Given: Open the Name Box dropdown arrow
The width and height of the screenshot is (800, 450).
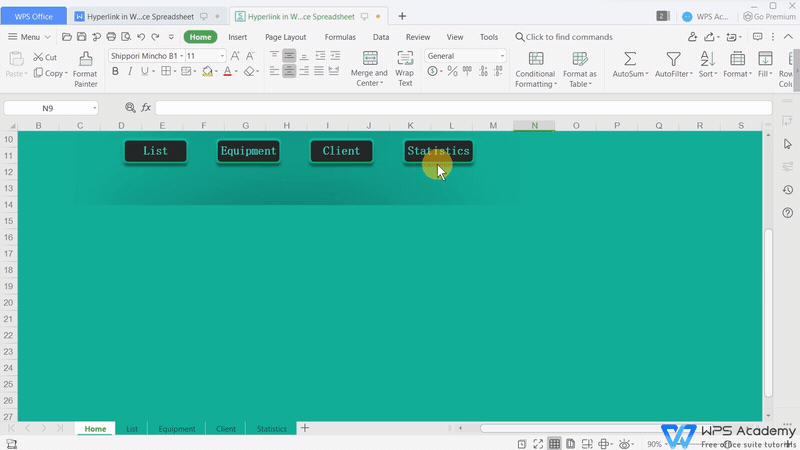Looking at the screenshot, I should point(95,108).
